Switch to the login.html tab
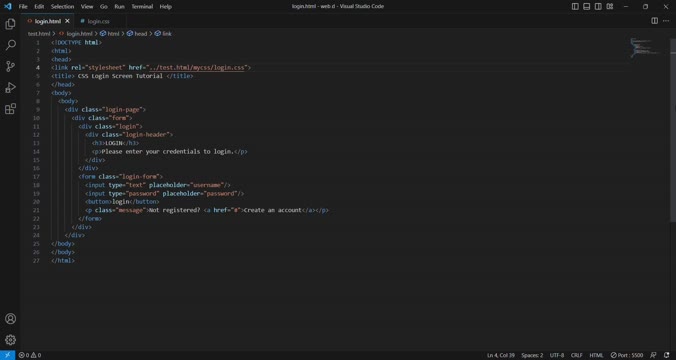The width and height of the screenshot is (676, 360). point(47,21)
